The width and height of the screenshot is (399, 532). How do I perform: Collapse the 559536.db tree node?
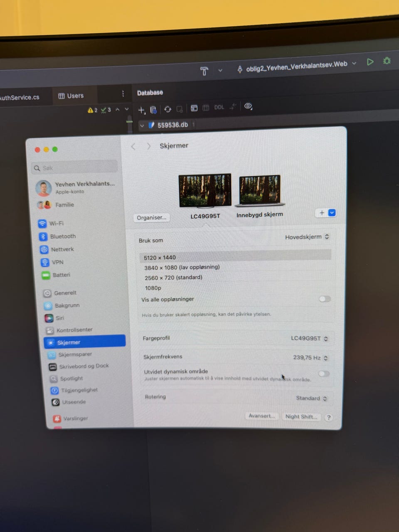pyautogui.click(x=142, y=125)
